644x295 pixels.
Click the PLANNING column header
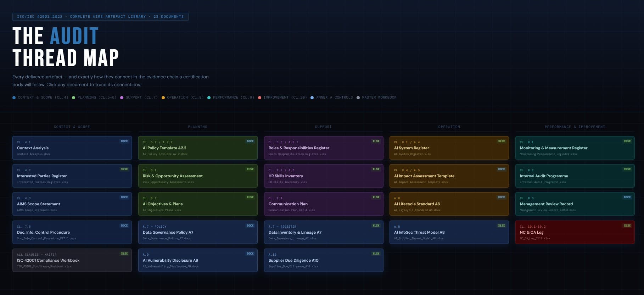tap(198, 127)
